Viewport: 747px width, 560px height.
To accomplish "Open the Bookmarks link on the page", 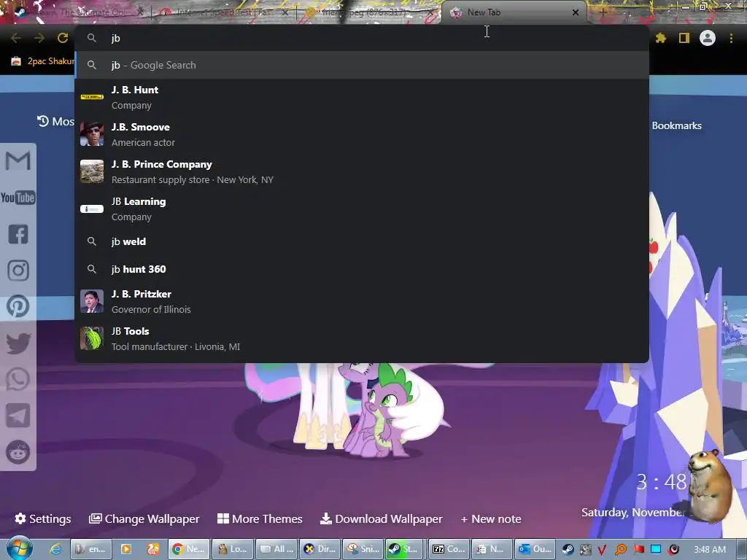I will 676,125.
